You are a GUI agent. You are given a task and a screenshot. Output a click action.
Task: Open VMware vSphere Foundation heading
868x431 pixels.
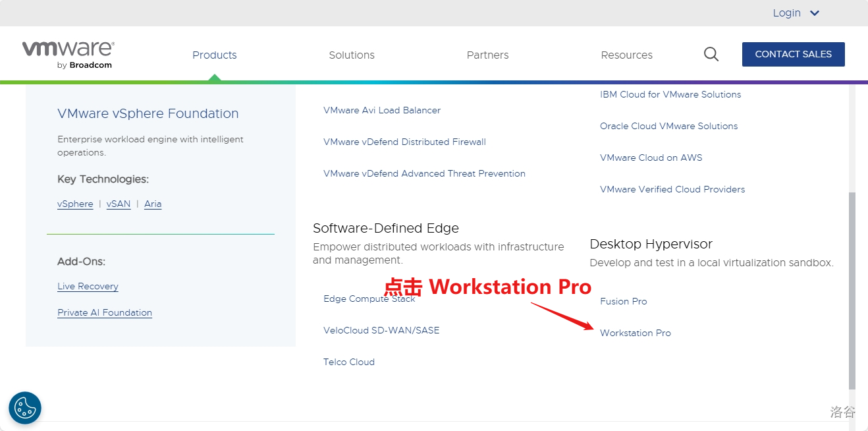click(148, 113)
